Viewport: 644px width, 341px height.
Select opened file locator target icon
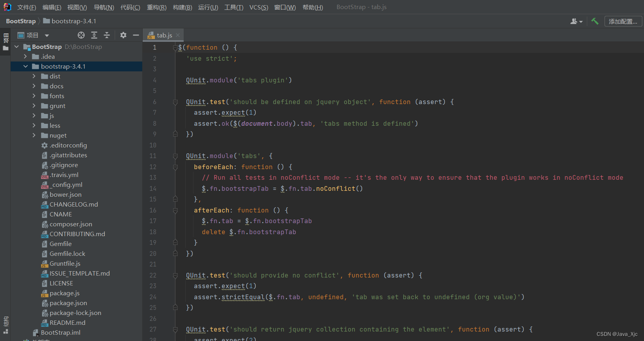(81, 35)
